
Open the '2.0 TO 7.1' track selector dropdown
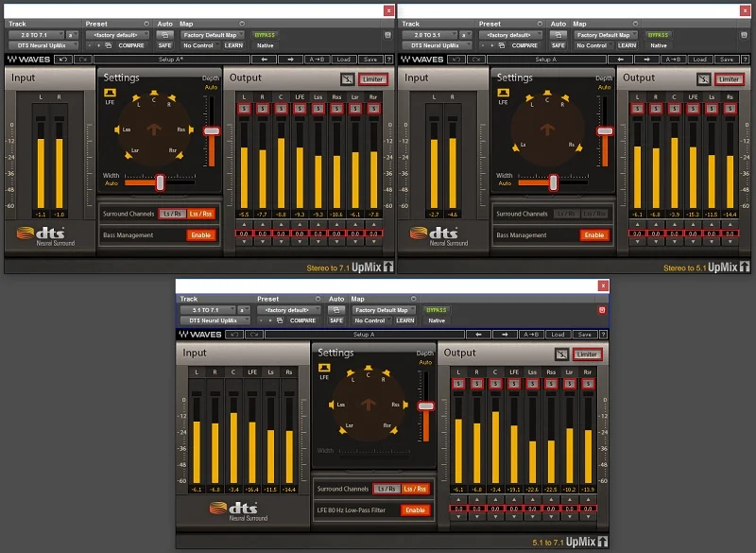coord(36,35)
